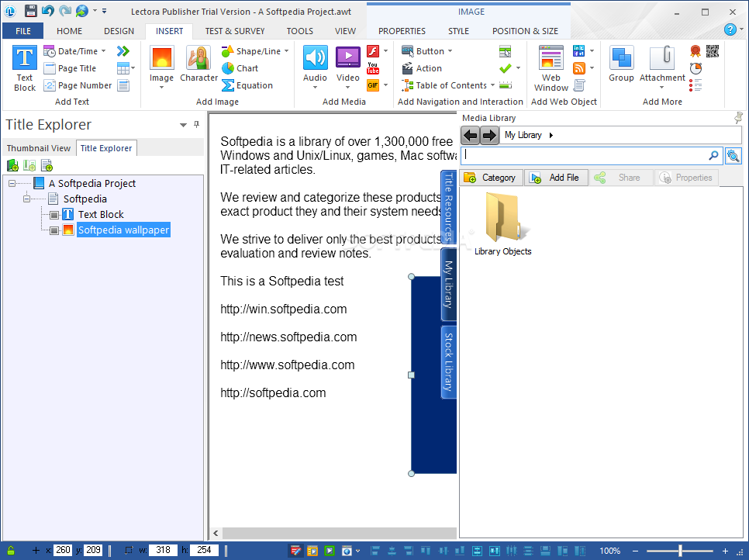This screenshot has width=749, height=560.
Task: Add a Character image
Action: (x=198, y=64)
